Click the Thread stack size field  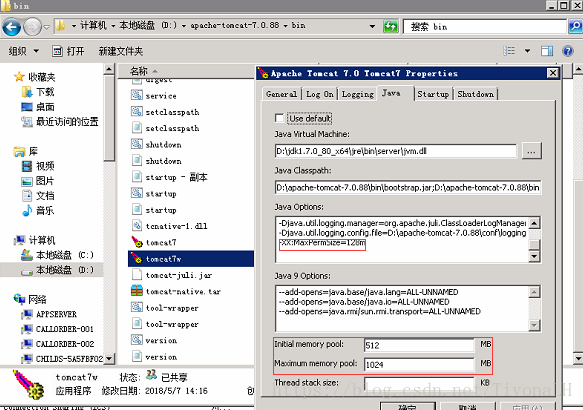pyautogui.click(x=419, y=383)
